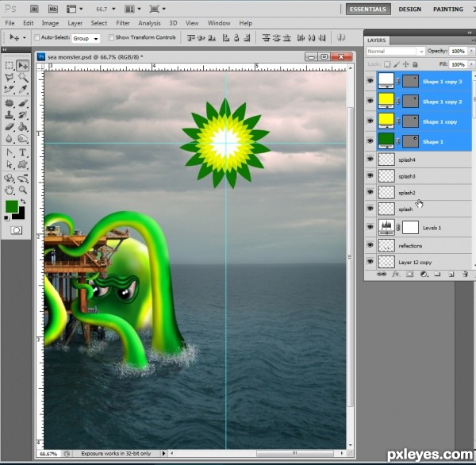476x465 pixels.
Task: Open the Screen Mode dropdown
Action: [x=157, y=9]
